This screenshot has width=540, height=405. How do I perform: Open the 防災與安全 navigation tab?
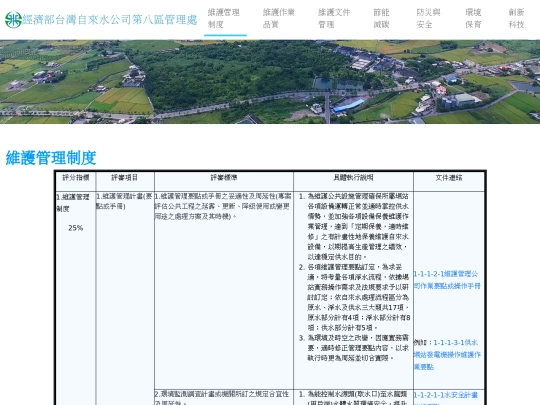point(428,19)
